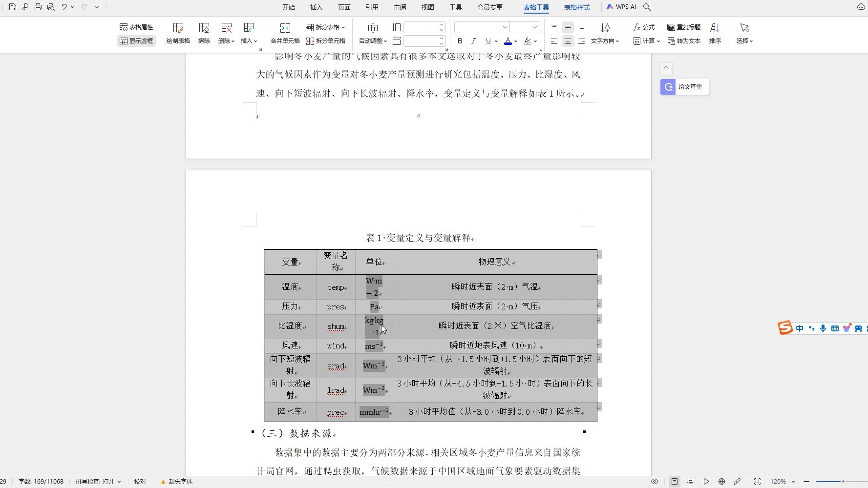The height and width of the screenshot is (488, 868).
Task: Open the font size combo box
Action: point(525,27)
